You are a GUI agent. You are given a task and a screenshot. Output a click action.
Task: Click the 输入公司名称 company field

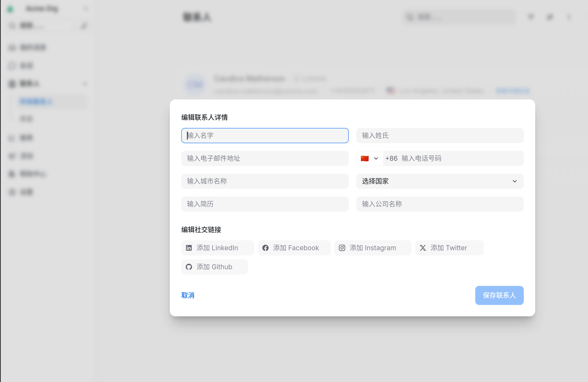coord(440,204)
